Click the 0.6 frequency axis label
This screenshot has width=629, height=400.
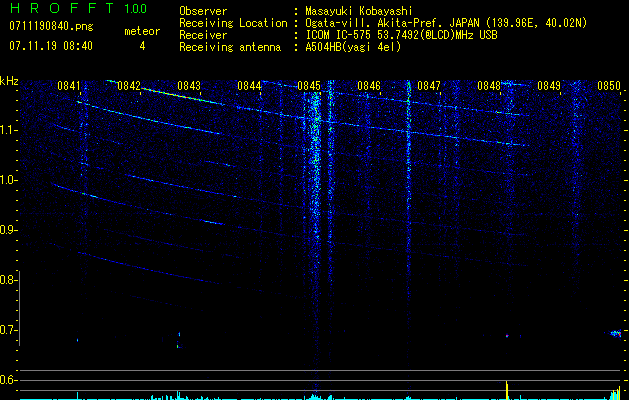[8, 380]
